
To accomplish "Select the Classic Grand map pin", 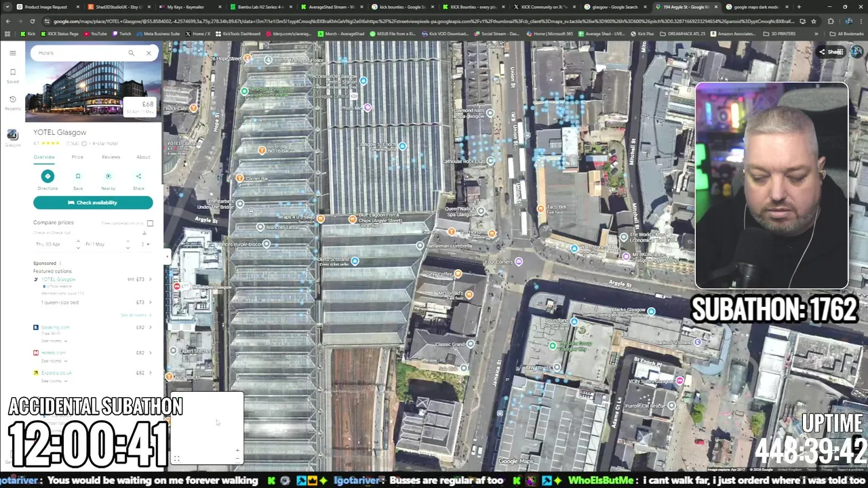I will (471, 344).
